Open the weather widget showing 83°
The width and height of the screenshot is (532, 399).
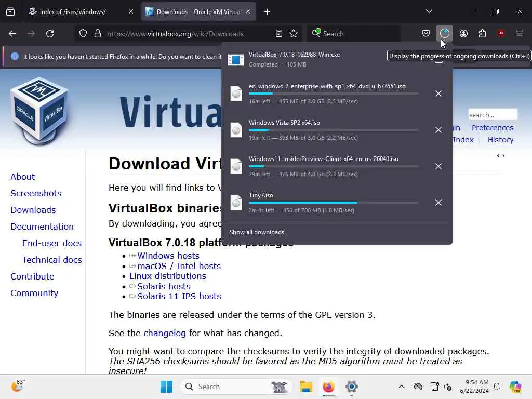[18, 386]
